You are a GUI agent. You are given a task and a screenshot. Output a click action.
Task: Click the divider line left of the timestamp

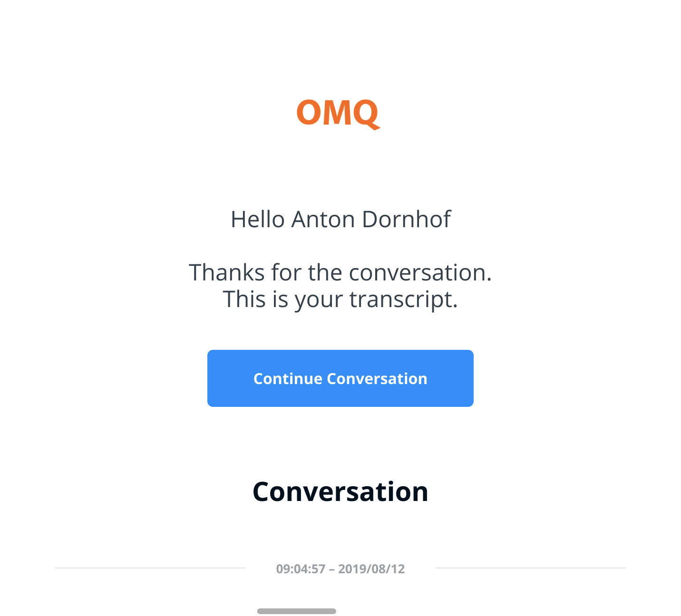(x=150, y=568)
